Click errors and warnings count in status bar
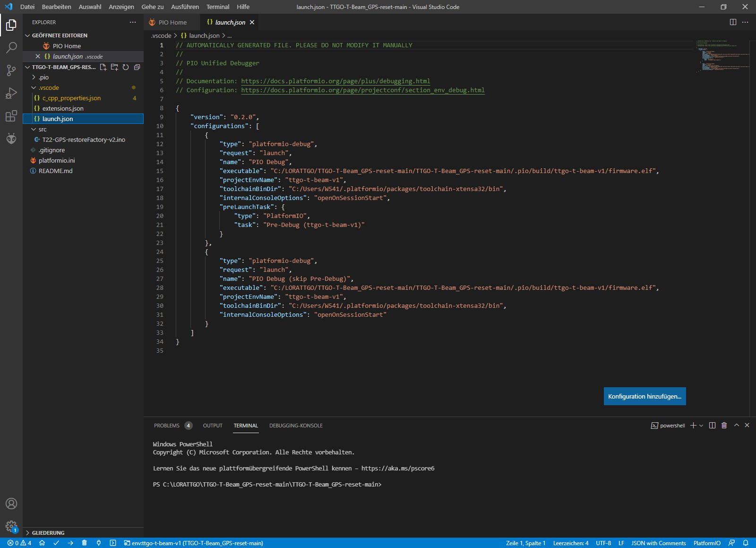 [x=19, y=543]
